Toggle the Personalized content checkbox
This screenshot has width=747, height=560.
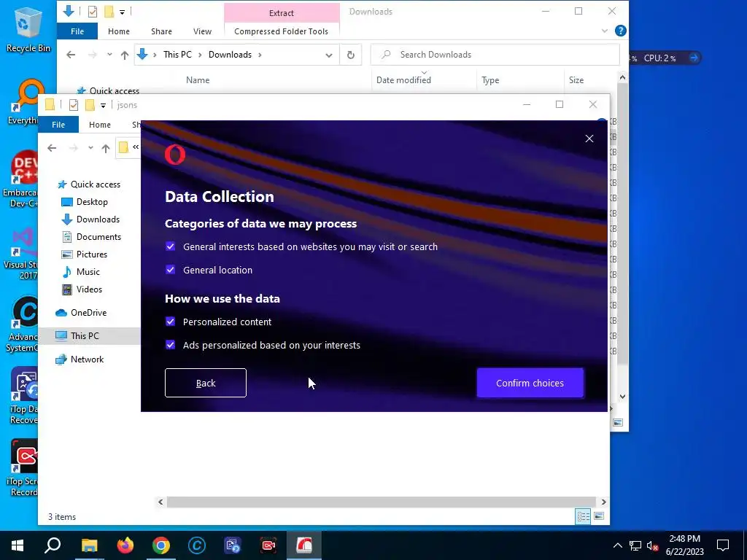[x=170, y=322]
